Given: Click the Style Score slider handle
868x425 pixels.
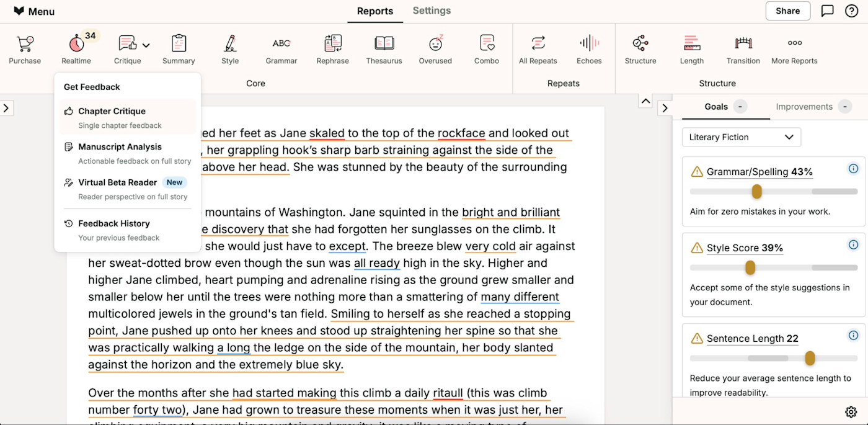Looking at the screenshot, I should 750,267.
